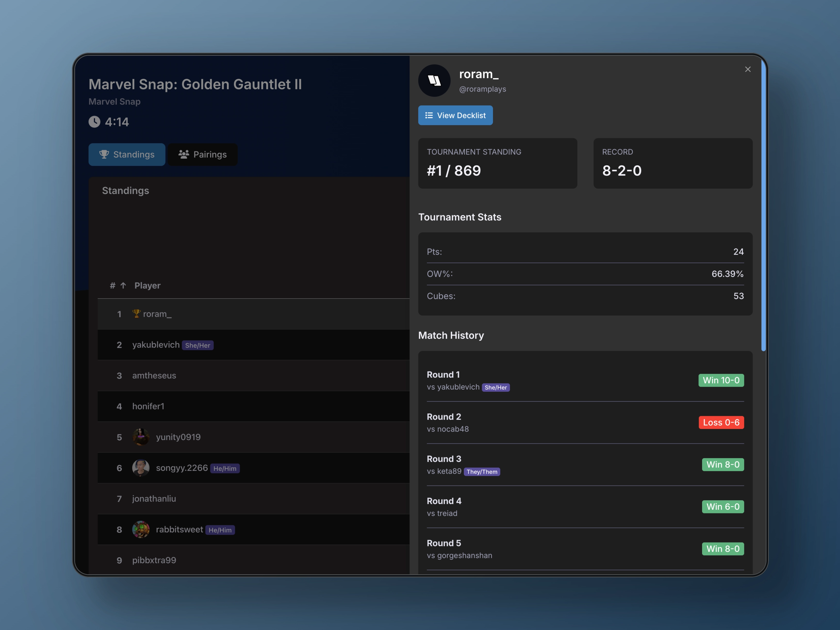Click the roram_ profile avatar logo

[434, 80]
